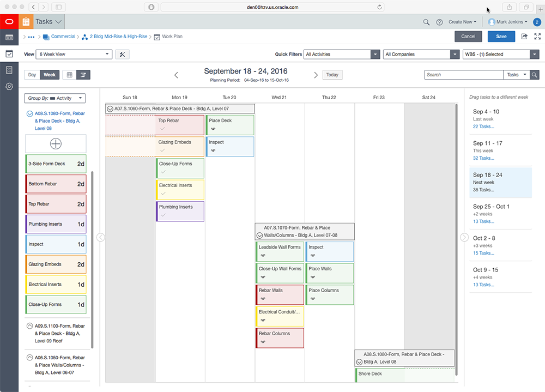Switch to grid layout view toggle

(69, 75)
